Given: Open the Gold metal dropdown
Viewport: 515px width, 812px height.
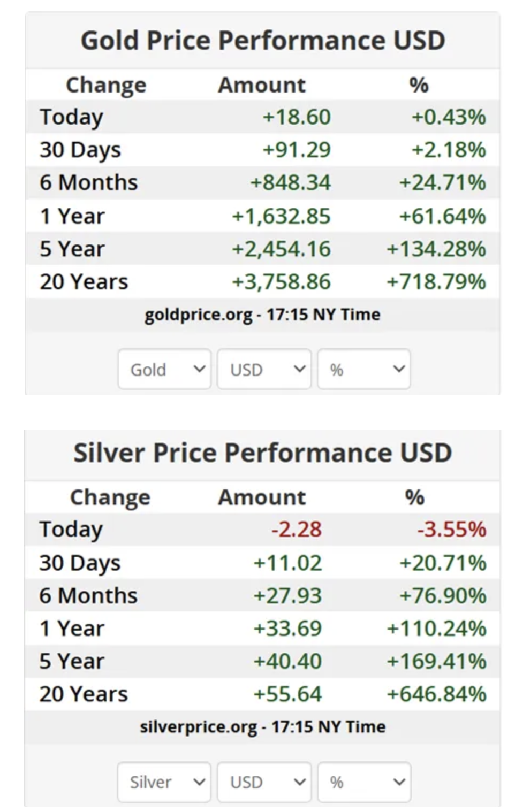Looking at the screenshot, I should [x=164, y=369].
